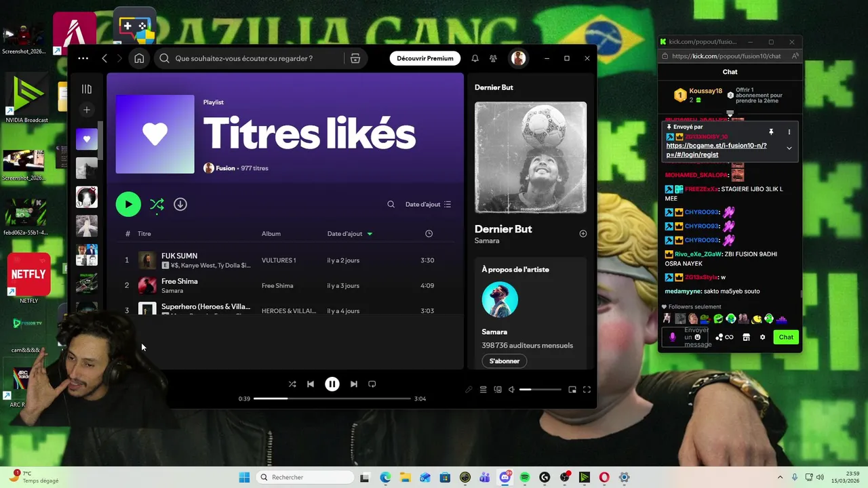Add Dernier But to liked songs
This screenshot has width=868, height=488.
tap(583, 233)
